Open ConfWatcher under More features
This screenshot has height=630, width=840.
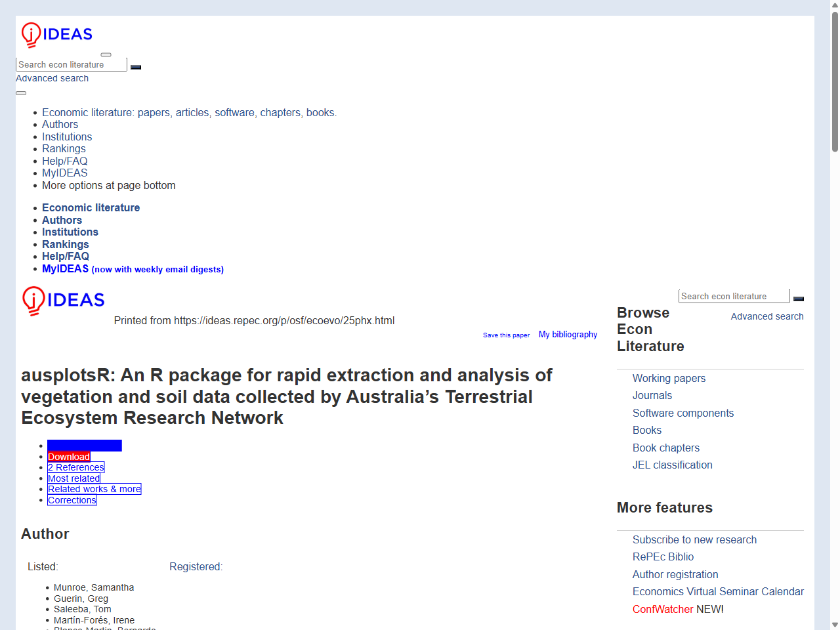pyautogui.click(x=663, y=609)
